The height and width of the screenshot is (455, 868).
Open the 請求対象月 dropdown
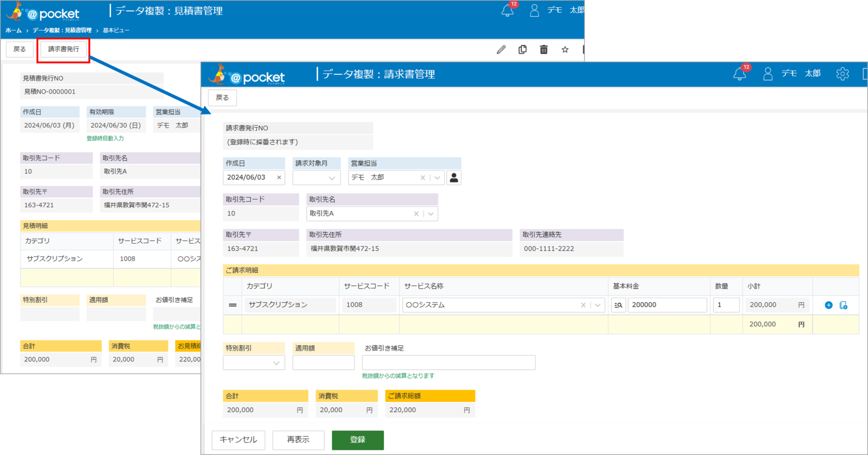(x=316, y=178)
